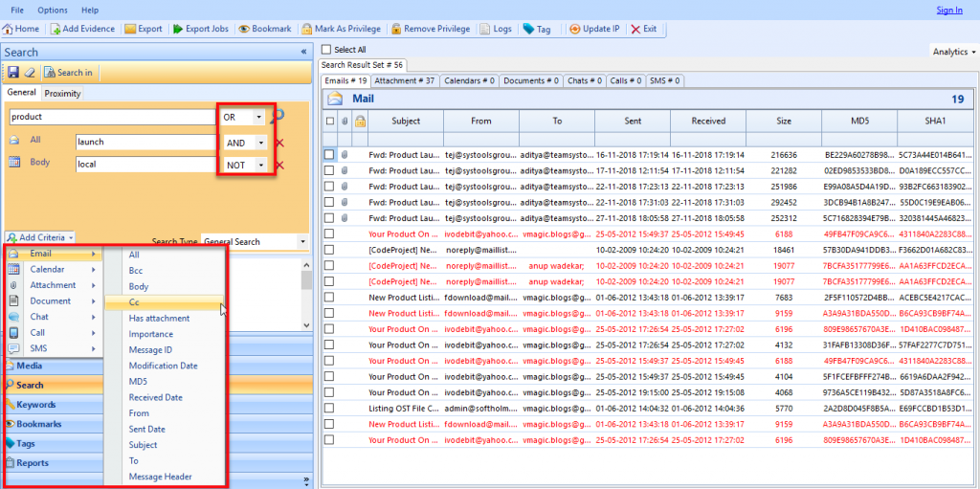Image resolution: width=980 pixels, height=489 pixels.
Task: Sort by the Size column header
Action: click(784, 122)
